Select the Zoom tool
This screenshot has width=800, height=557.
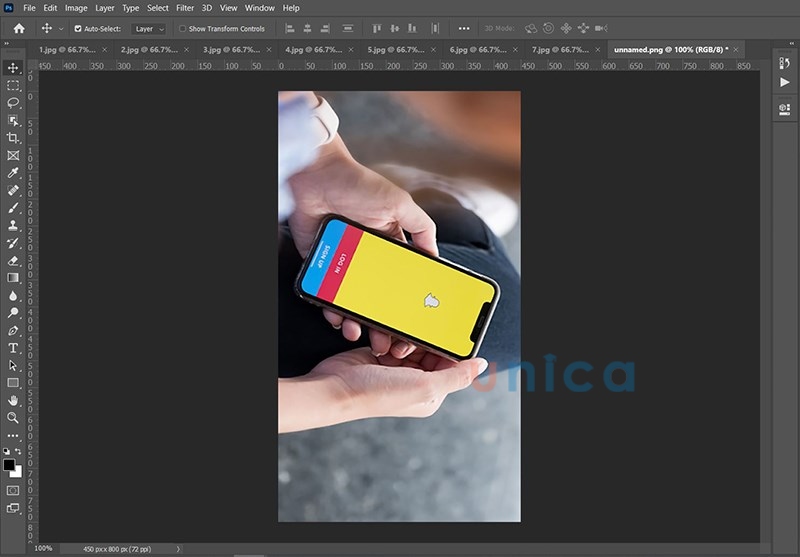tap(13, 417)
